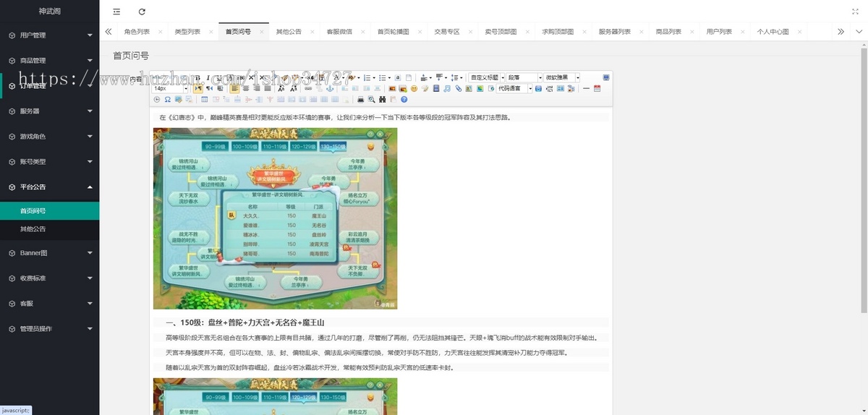Open the 自定义标题 dropdown
Image resolution: width=868 pixels, height=415 pixels.
tap(486, 77)
